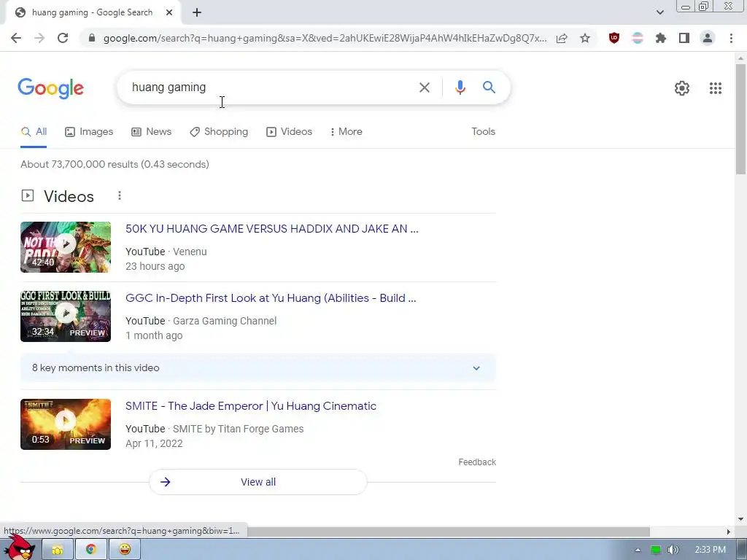Viewport: 747px width, 560px height.
Task: Toggle the browser side panel
Action: (x=684, y=38)
